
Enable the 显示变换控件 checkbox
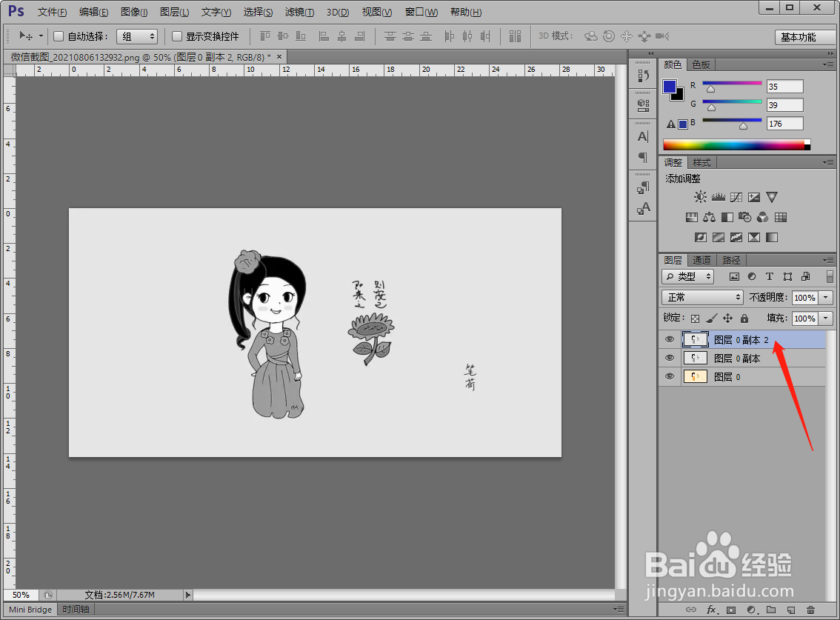click(x=177, y=36)
